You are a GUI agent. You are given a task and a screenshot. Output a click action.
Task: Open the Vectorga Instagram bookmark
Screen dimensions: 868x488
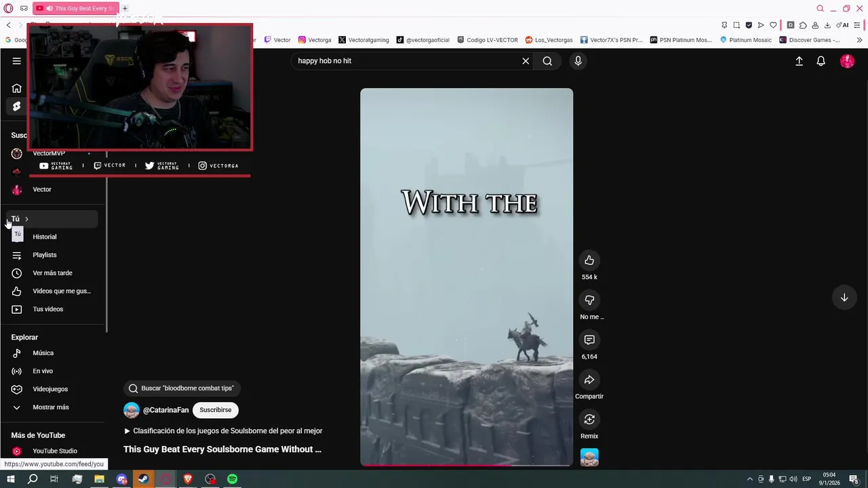pyautogui.click(x=315, y=40)
